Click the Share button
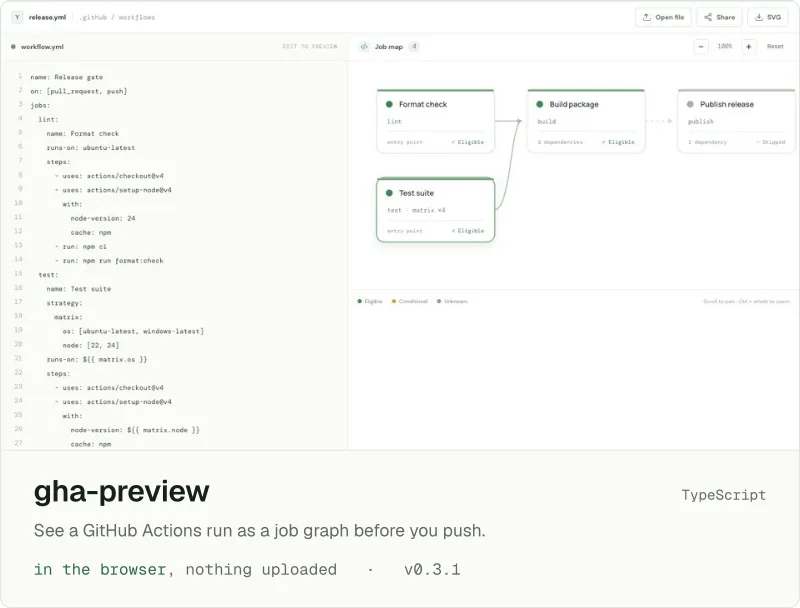This screenshot has width=800, height=608. 719,17
